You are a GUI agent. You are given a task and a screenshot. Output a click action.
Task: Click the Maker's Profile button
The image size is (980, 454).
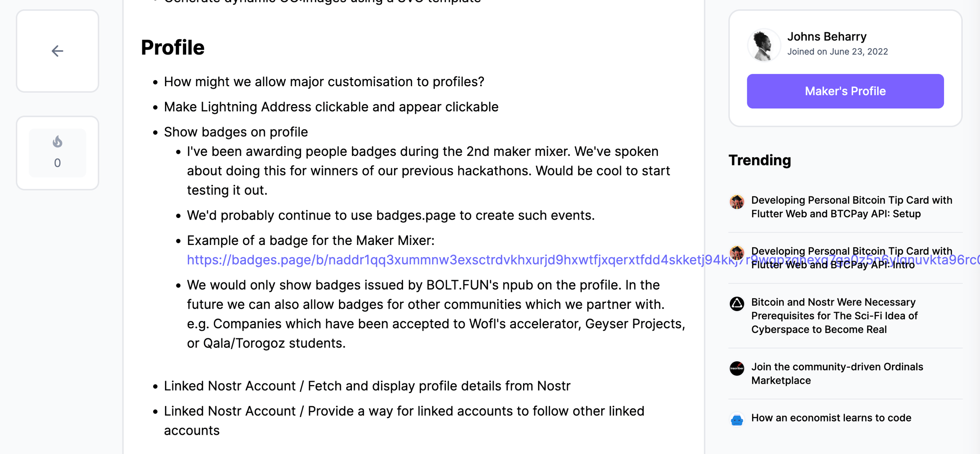point(845,91)
